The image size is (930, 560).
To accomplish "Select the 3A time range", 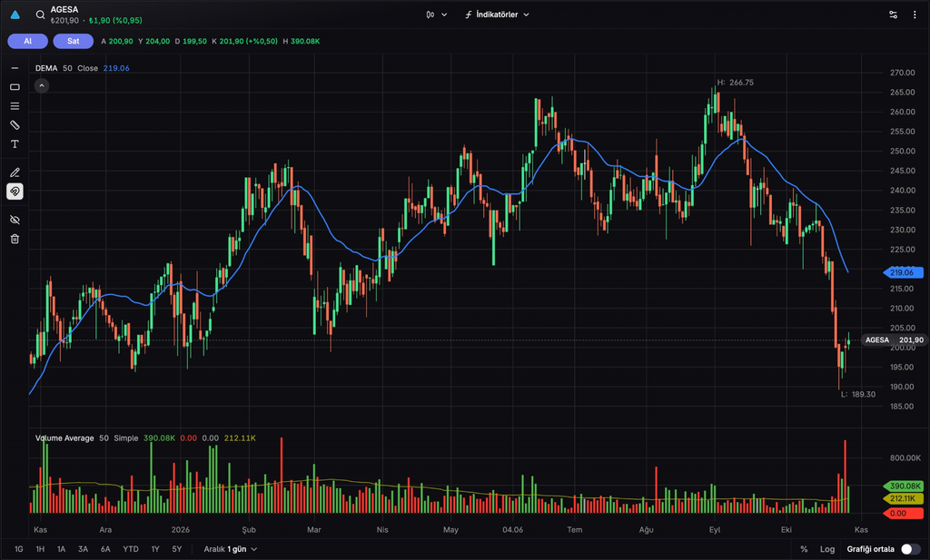I will (83, 549).
